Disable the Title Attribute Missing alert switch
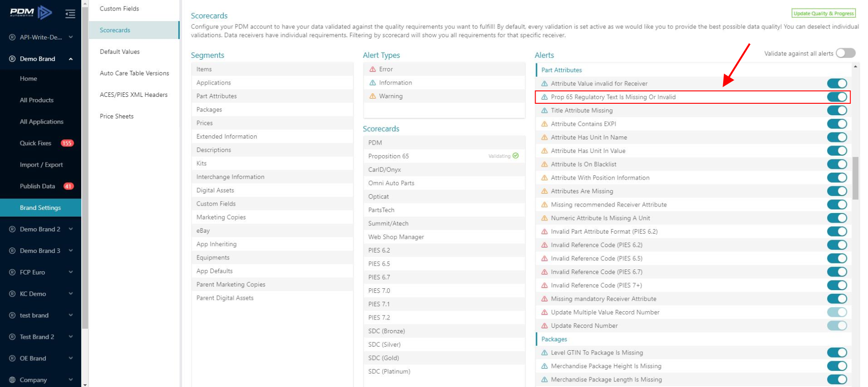 click(837, 111)
